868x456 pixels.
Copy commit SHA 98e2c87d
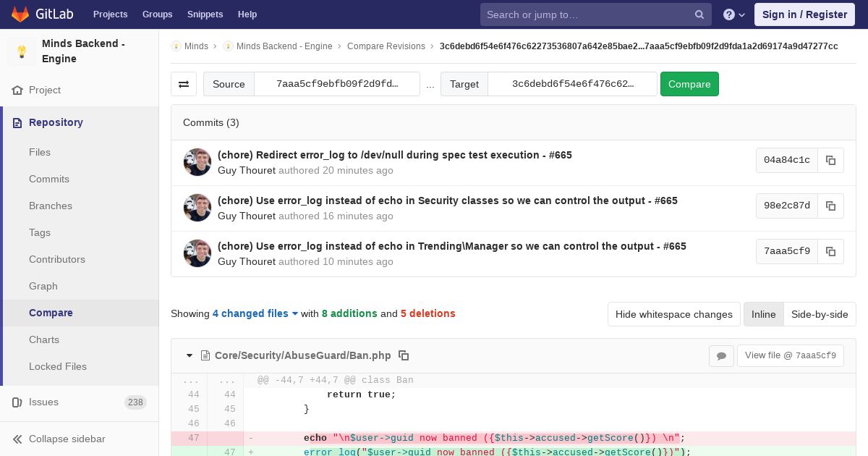[x=830, y=206]
